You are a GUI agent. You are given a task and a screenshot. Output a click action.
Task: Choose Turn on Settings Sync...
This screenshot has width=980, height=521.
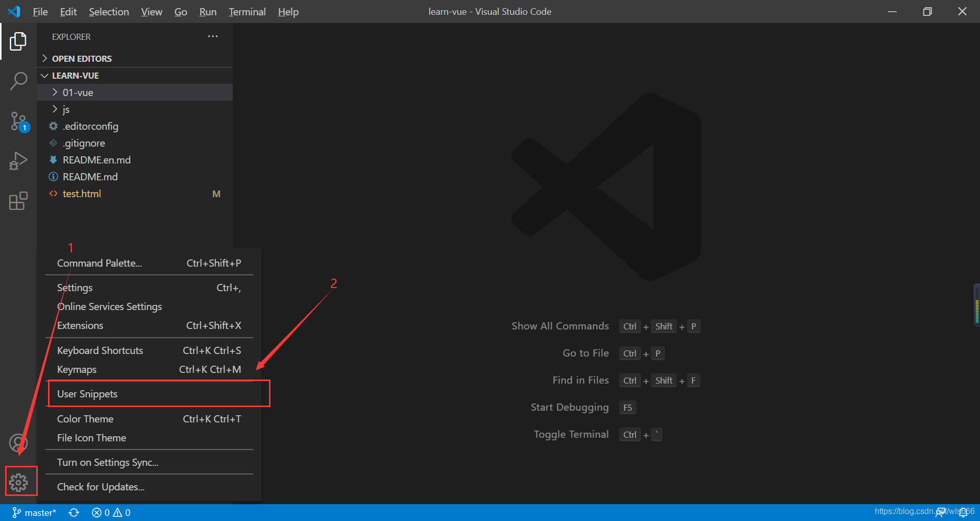149,462
